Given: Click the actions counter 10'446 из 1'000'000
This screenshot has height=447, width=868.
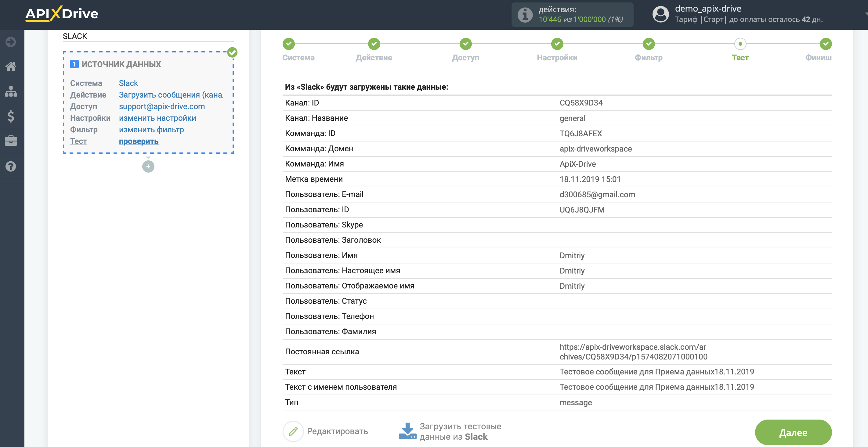Looking at the screenshot, I should click(580, 20).
